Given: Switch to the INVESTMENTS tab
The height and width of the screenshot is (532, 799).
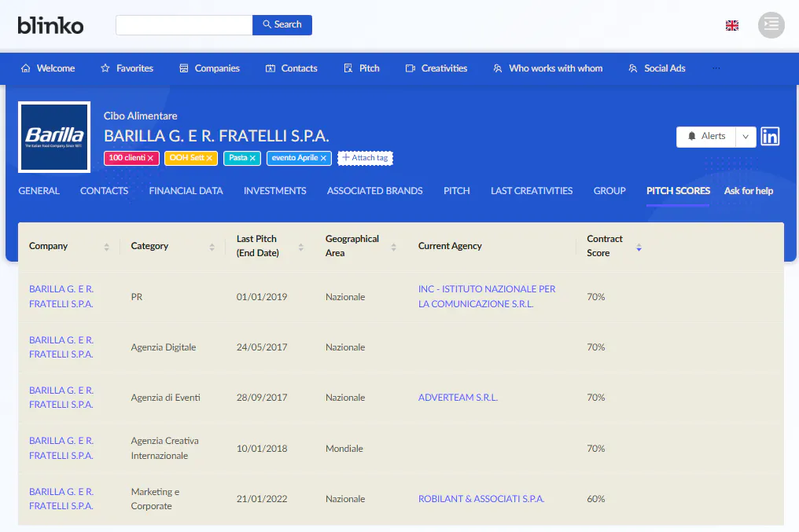Looking at the screenshot, I should [x=274, y=191].
